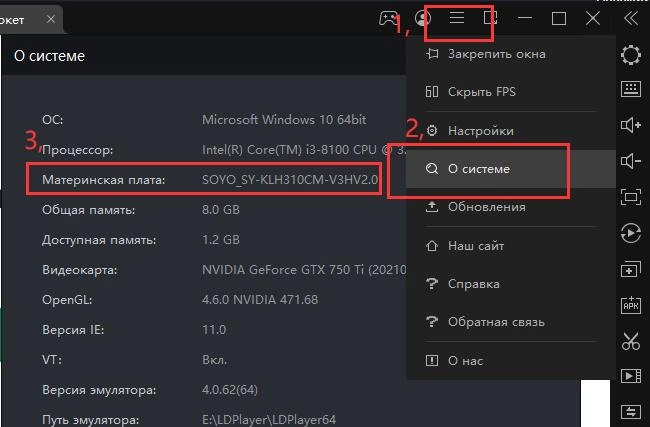Take a screenshot with the scissors icon
The height and width of the screenshot is (427, 650).
(x=630, y=341)
